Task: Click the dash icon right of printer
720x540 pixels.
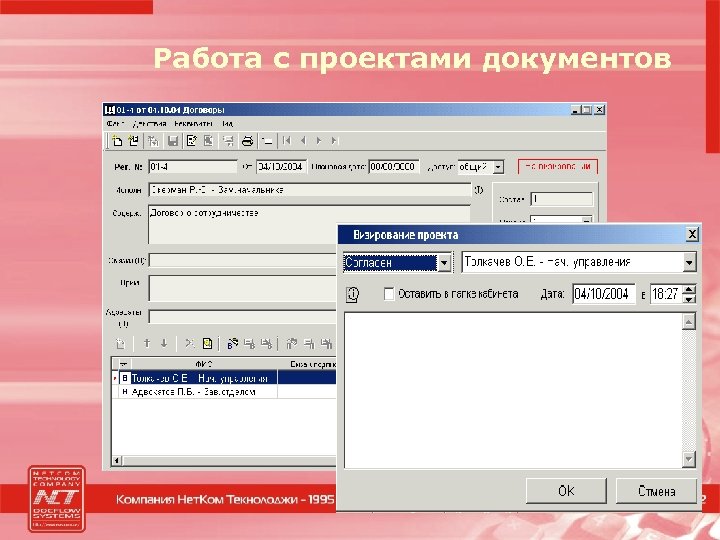Action: click(x=267, y=141)
